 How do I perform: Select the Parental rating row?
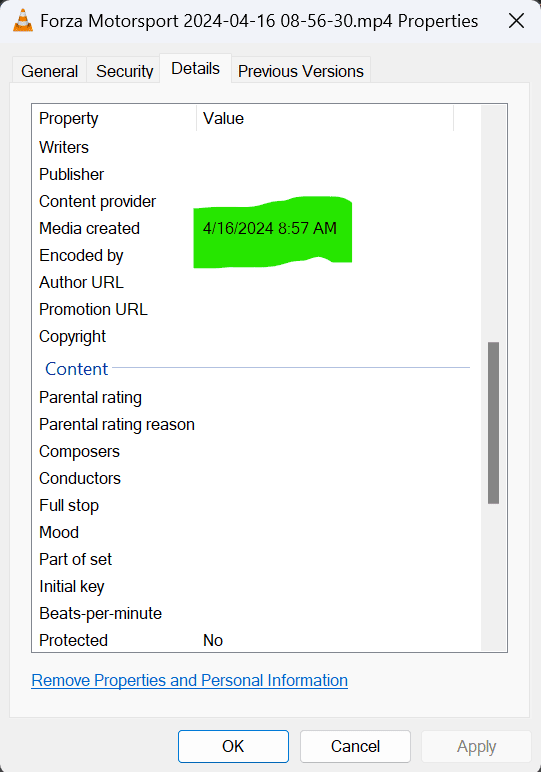[x=256, y=397]
